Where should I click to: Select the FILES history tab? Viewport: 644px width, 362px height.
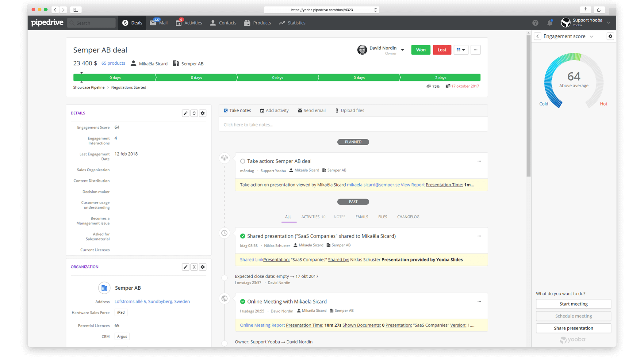(x=383, y=217)
